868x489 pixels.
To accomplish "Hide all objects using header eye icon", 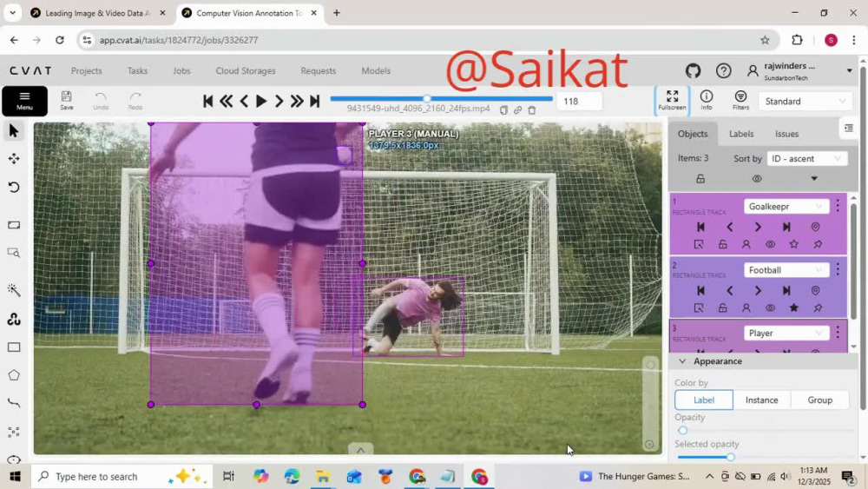I will click(x=757, y=179).
